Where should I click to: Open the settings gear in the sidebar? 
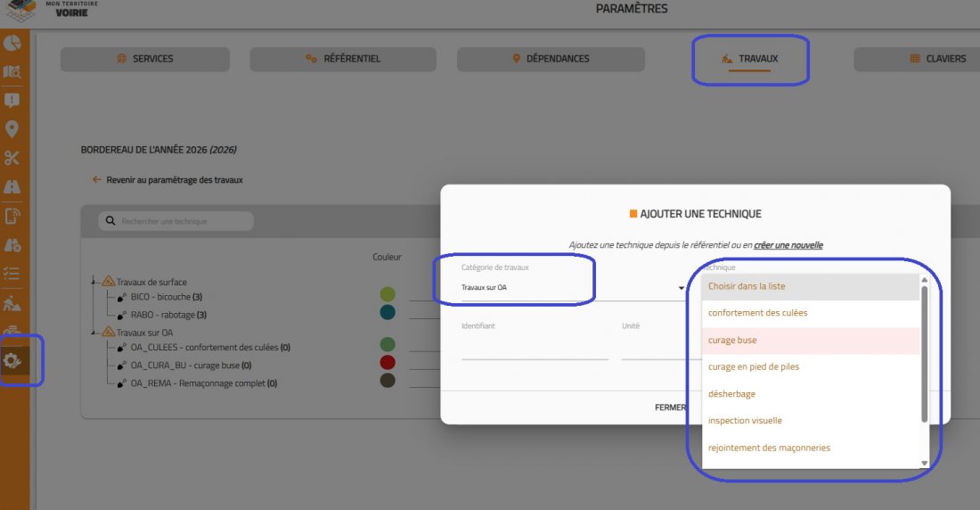pyautogui.click(x=13, y=360)
